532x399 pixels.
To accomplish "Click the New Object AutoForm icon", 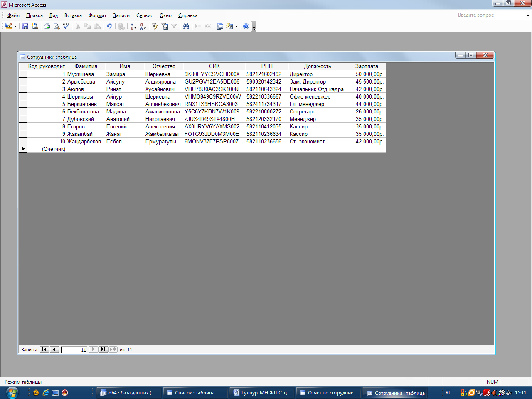I will [229, 26].
